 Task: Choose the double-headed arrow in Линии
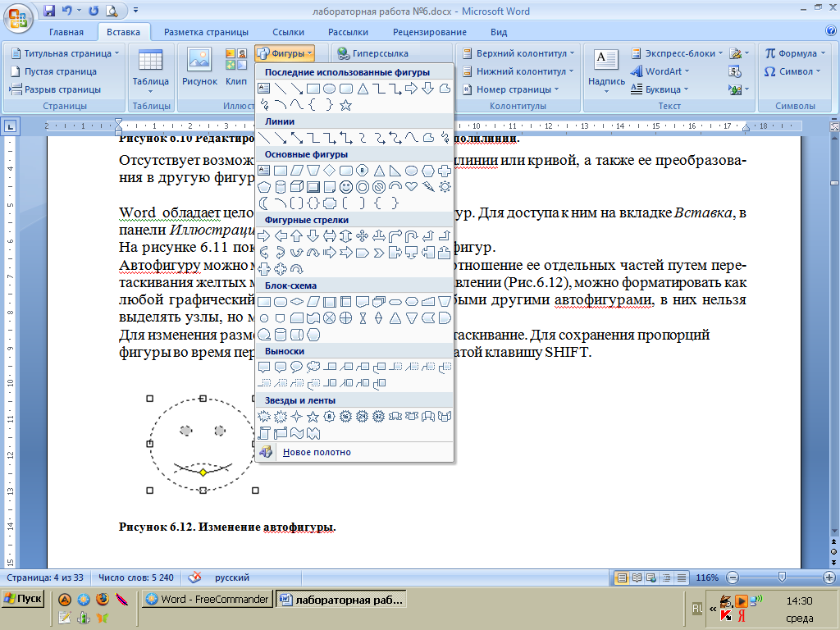point(297,138)
